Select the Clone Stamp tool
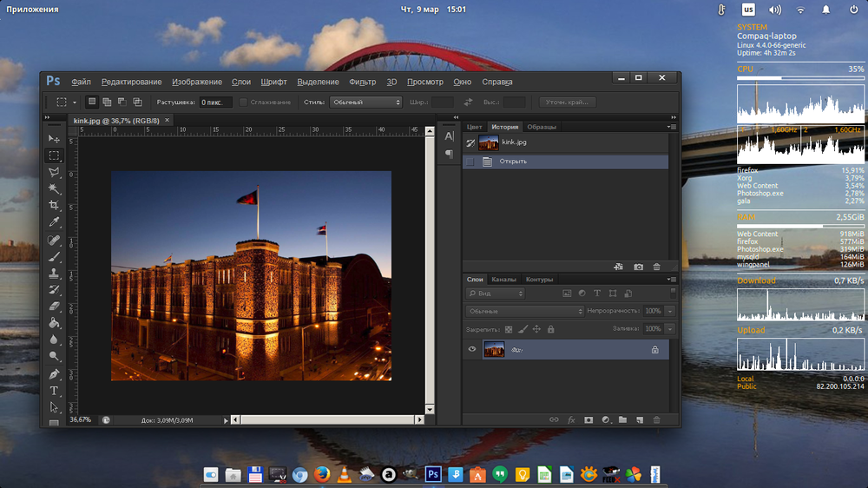 pos(54,273)
